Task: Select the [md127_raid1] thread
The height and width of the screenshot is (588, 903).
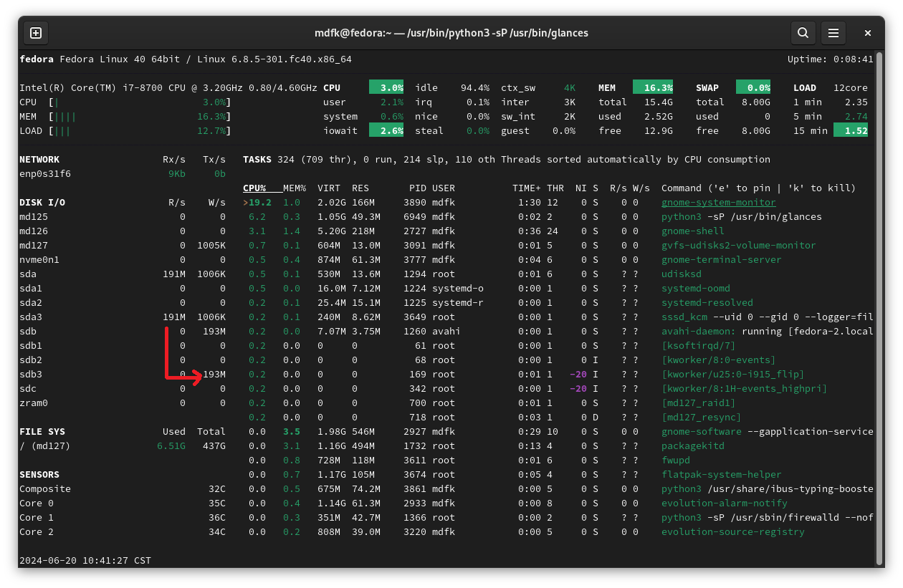Action: pos(699,403)
